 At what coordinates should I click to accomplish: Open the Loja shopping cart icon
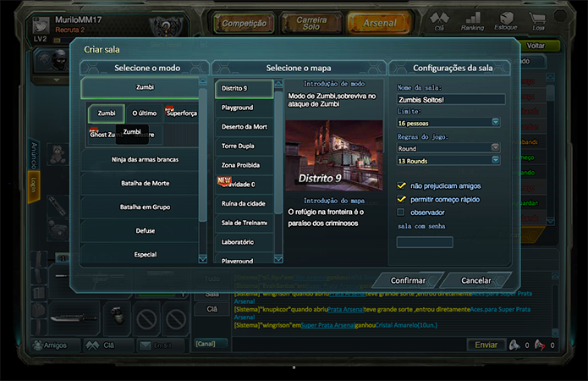[x=538, y=21]
